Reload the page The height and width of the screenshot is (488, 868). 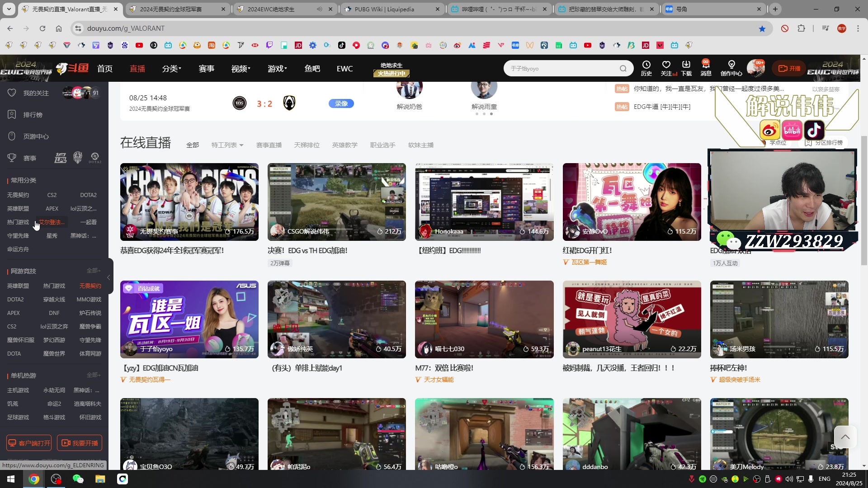pyautogui.click(x=42, y=28)
